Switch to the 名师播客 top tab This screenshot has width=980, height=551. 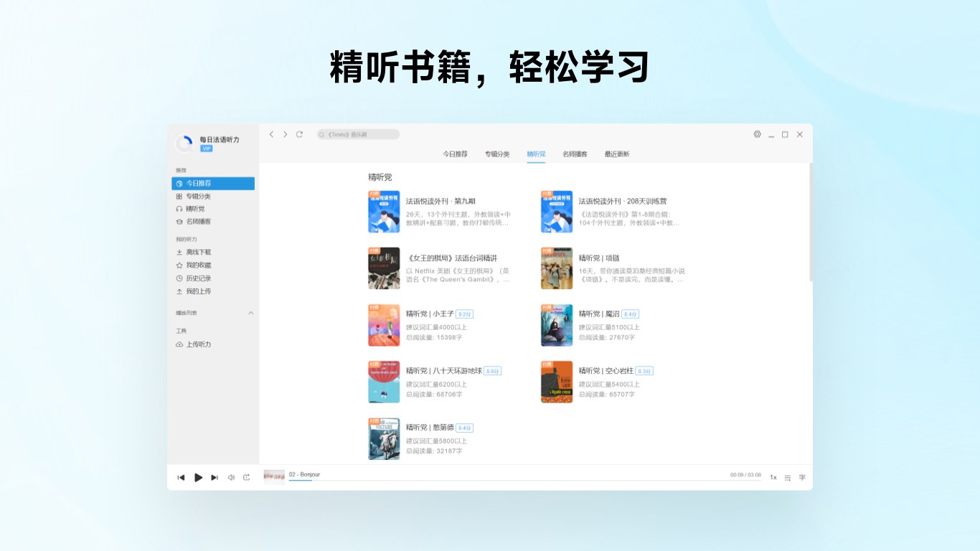pos(575,154)
